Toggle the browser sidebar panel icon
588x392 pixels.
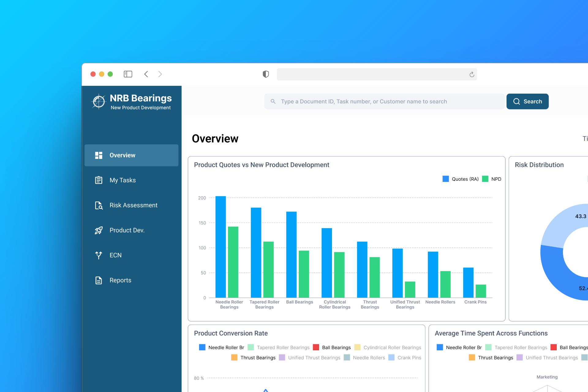128,74
